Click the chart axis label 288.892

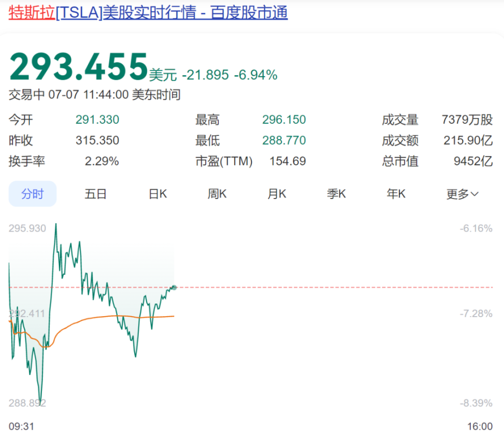(27, 403)
